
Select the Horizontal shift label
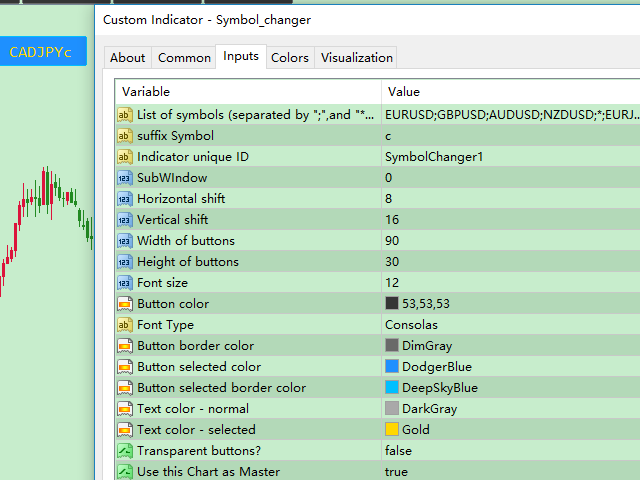point(181,199)
